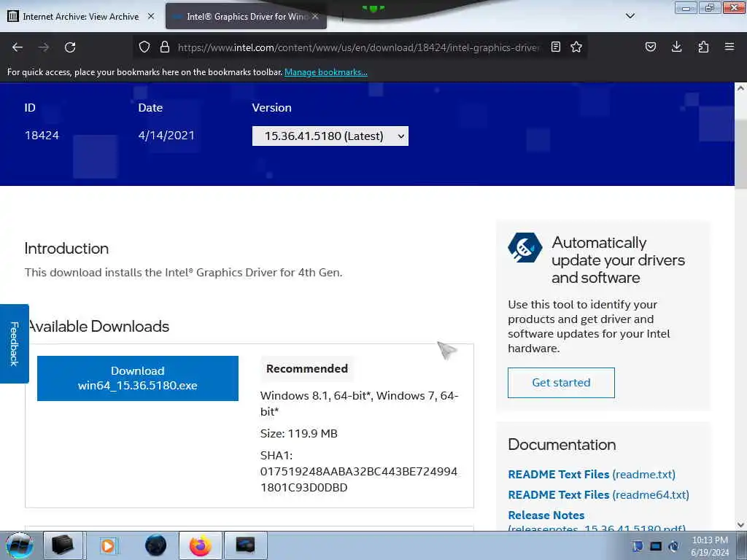
Task: Click the Introduction heading
Action: (x=66, y=248)
